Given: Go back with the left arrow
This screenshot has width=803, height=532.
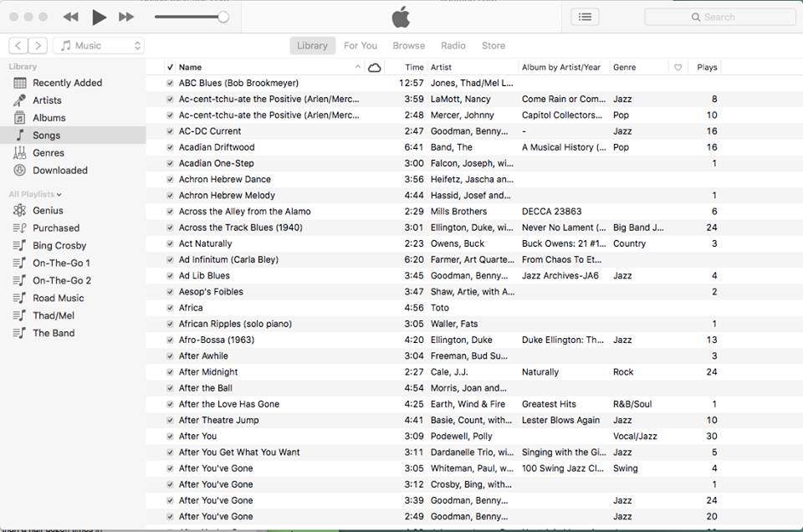Looking at the screenshot, I should (x=18, y=45).
